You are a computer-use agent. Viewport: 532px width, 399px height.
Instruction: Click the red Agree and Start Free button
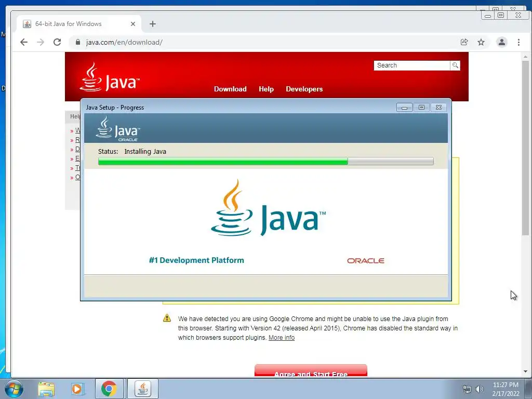(x=311, y=370)
